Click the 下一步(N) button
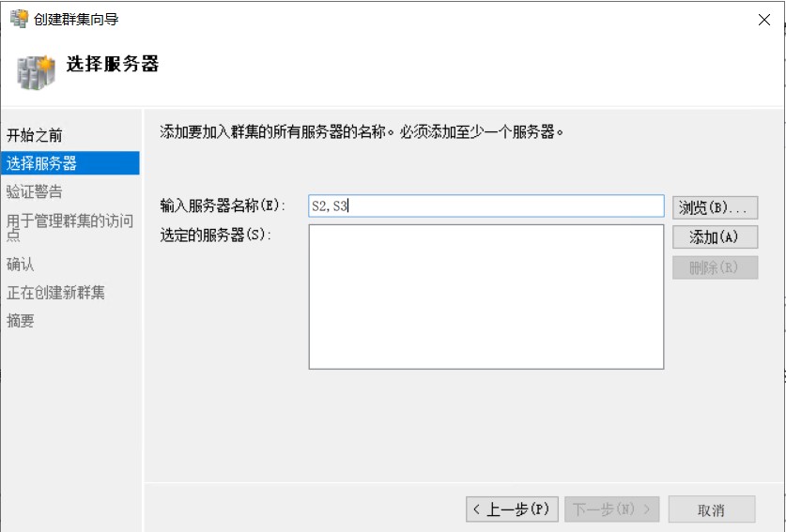The image size is (786, 532). coord(611,509)
